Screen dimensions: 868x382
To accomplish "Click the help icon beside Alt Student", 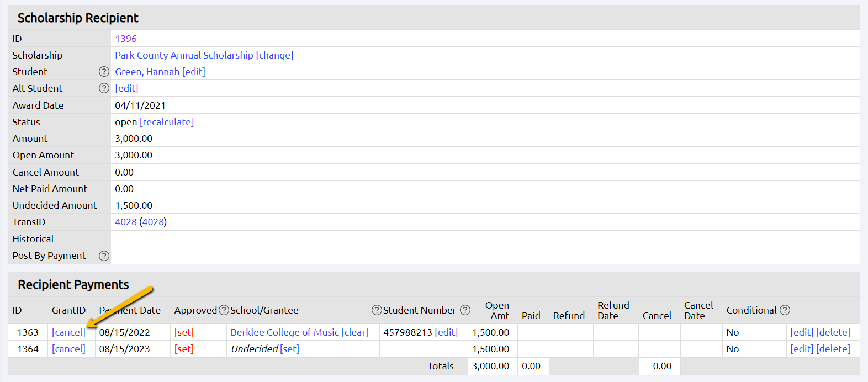I will point(104,88).
